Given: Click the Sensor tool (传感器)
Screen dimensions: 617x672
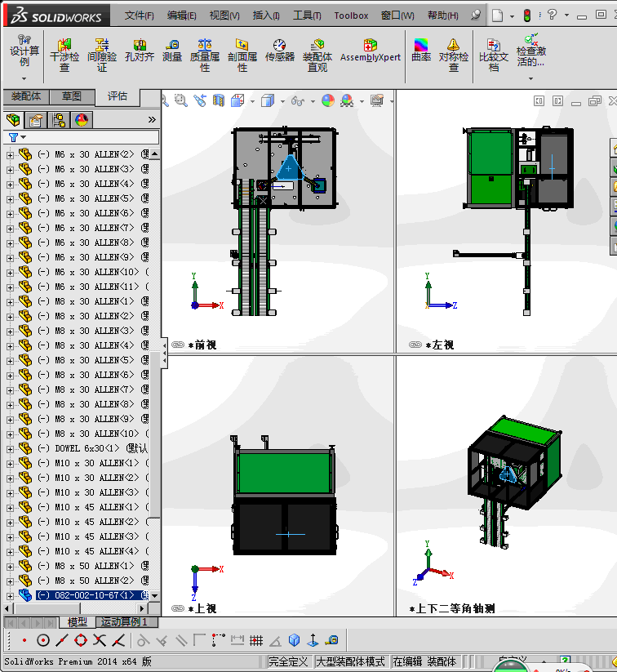Looking at the screenshot, I should (x=280, y=51).
